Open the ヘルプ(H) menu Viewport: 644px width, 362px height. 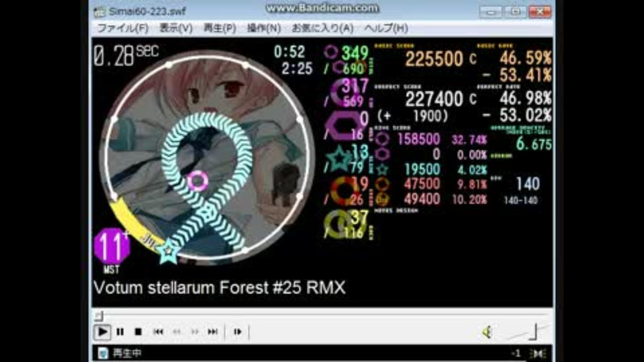pos(386,28)
